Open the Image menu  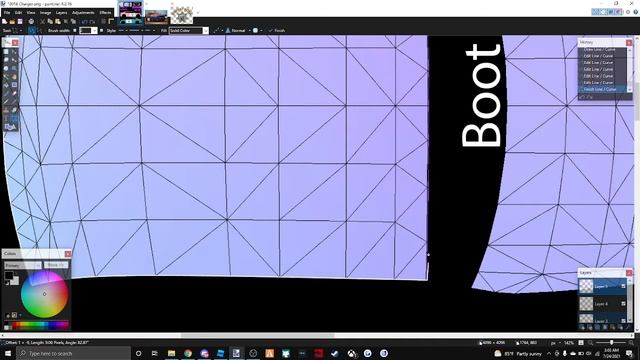pyautogui.click(x=45, y=13)
